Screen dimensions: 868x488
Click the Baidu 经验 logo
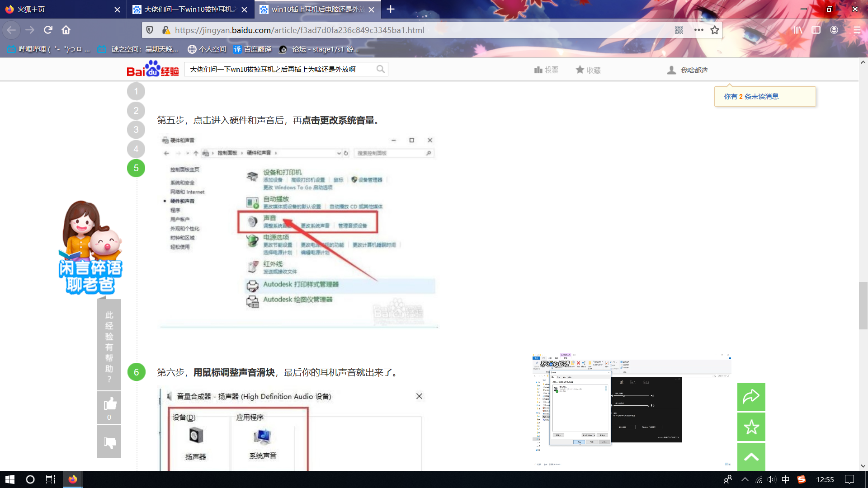click(153, 69)
